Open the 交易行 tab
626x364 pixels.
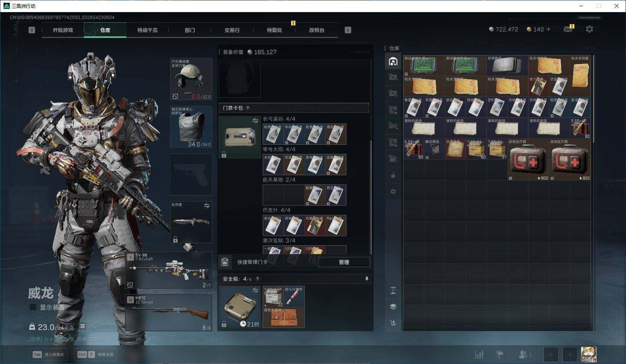tap(232, 30)
